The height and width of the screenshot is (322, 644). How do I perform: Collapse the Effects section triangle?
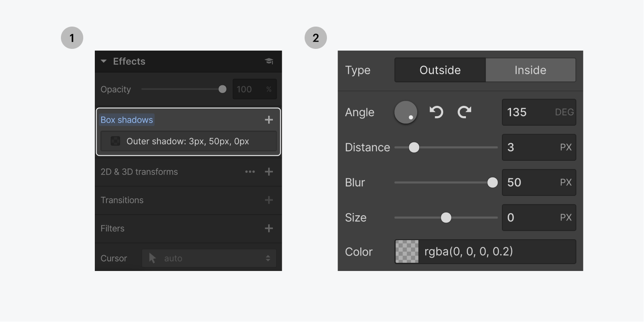pyautogui.click(x=103, y=61)
